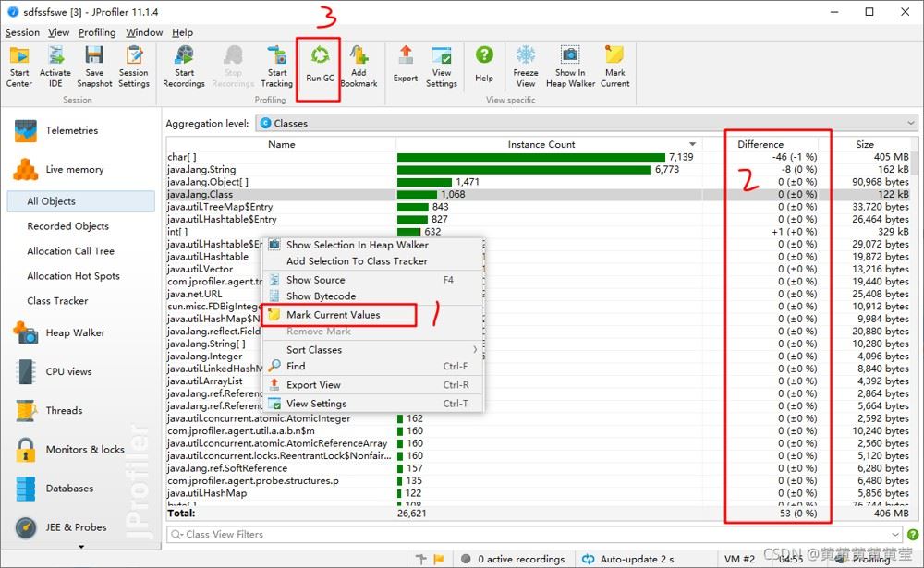Choose Show Source in context menu
924x568 pixels.
pyautogui.click(x=373, y=280)
